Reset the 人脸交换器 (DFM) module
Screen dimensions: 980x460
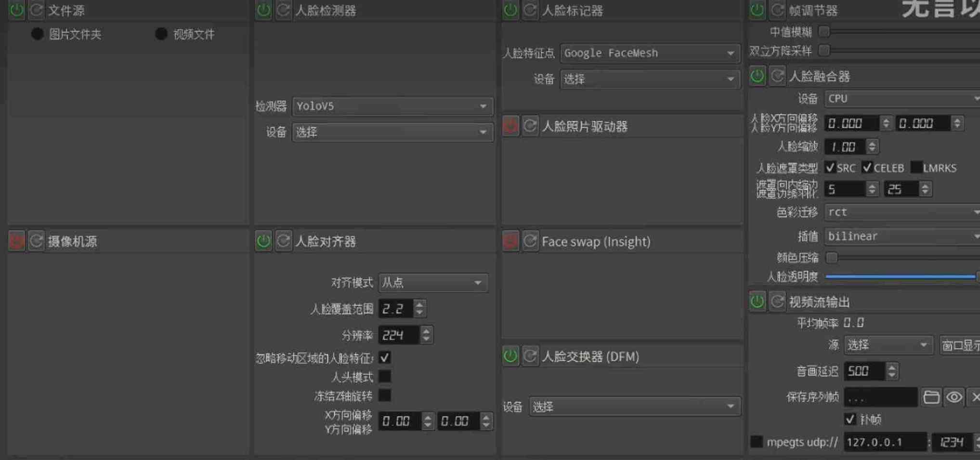tap(530, 356)
